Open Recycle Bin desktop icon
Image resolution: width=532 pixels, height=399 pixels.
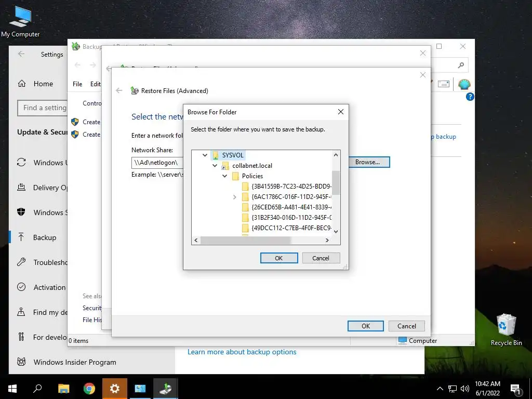506,330
